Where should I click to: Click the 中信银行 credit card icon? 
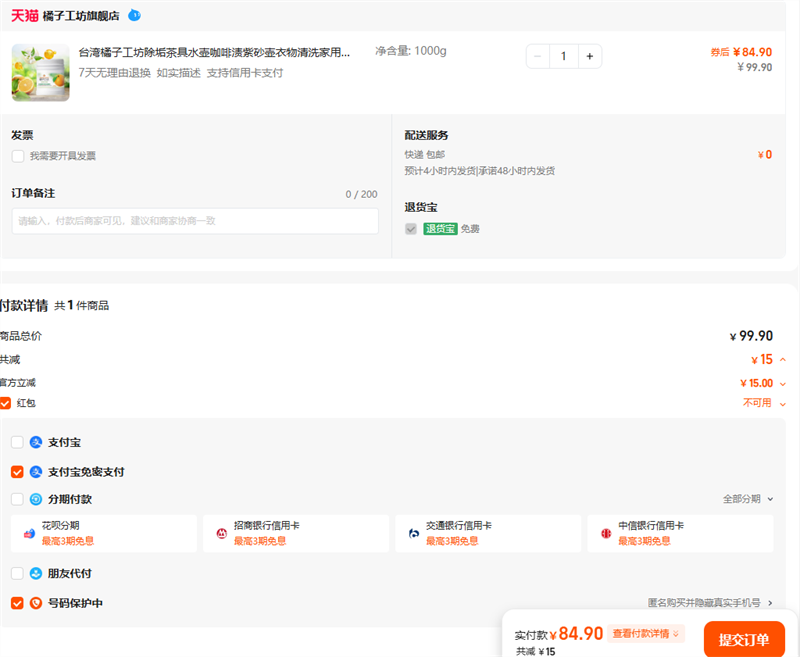click(x=606, y=533)
